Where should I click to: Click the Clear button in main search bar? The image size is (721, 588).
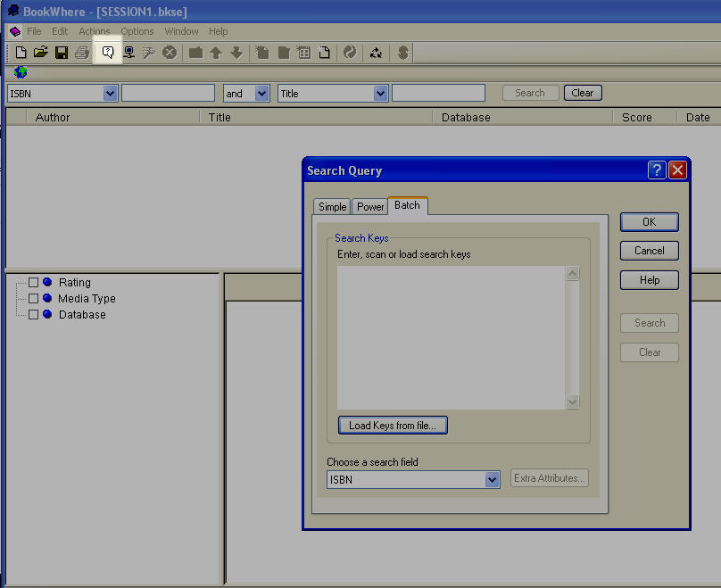pyautogui.click(x=583, y=93)
